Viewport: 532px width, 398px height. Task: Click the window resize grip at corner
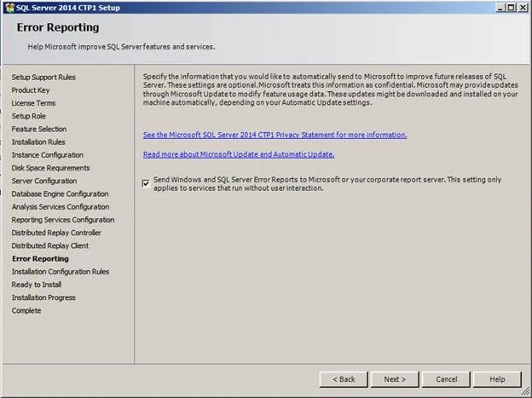click(x=525, y=391)
